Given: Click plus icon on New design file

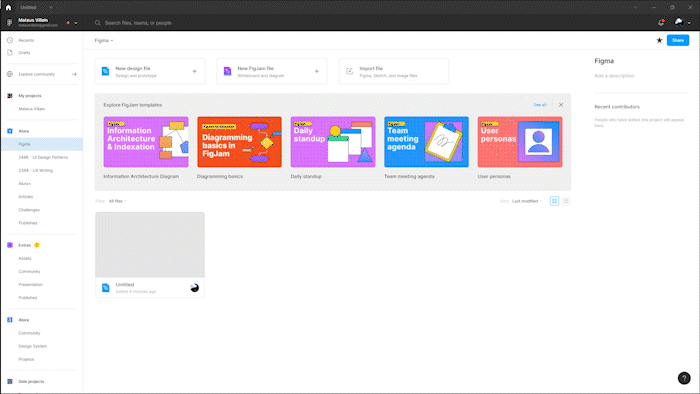Looking at the screenshot, I should (194, 71).
